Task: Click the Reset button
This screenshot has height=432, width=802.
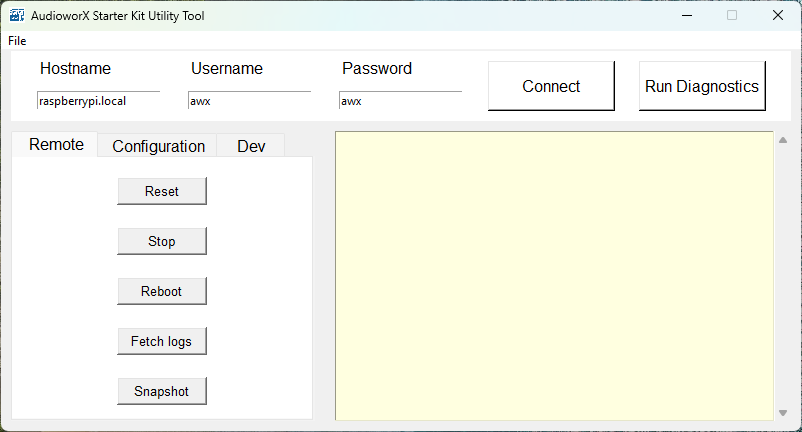Action: 162,191
